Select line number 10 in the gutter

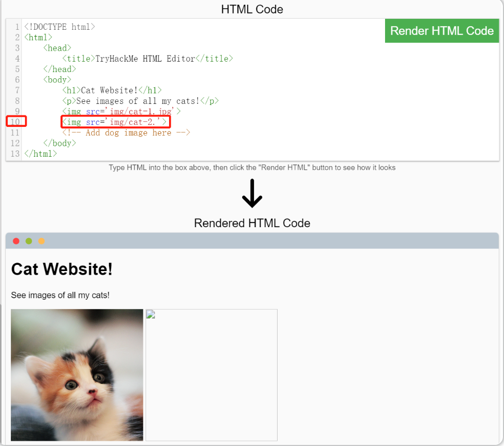[x=15, y=122]
